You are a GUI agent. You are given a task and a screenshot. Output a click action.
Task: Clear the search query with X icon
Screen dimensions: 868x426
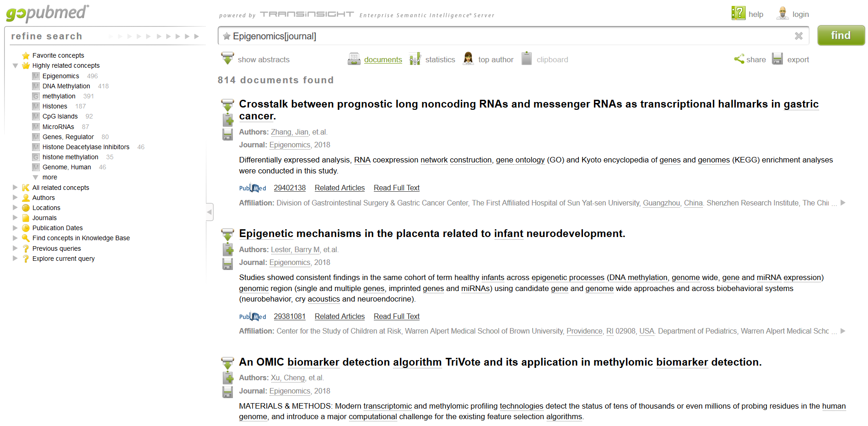coord(798,36)
